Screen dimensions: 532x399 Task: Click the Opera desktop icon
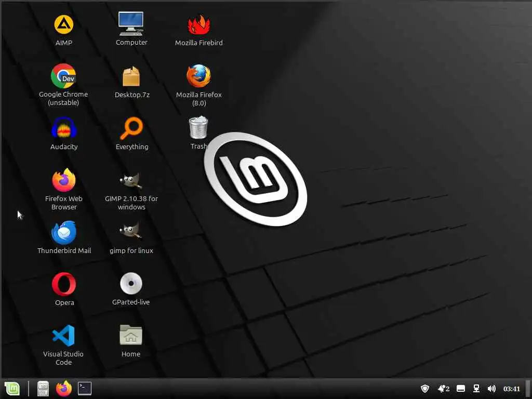[x=64, y=284]
